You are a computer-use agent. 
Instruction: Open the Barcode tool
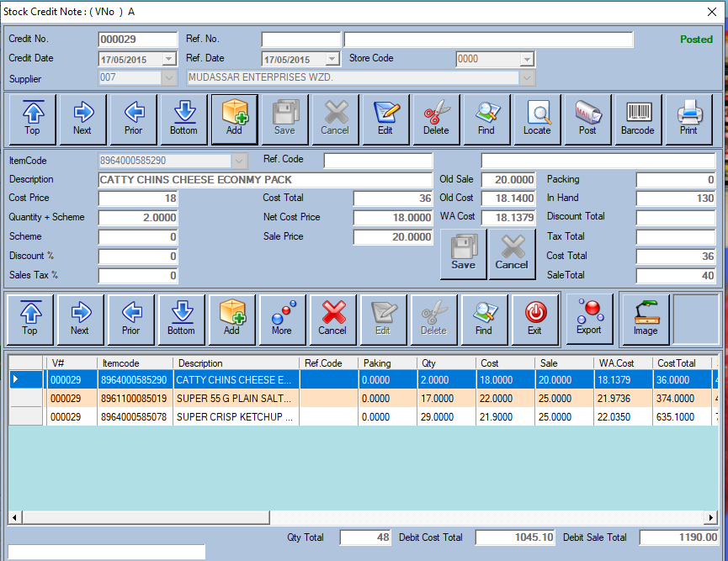click(638, 119)
